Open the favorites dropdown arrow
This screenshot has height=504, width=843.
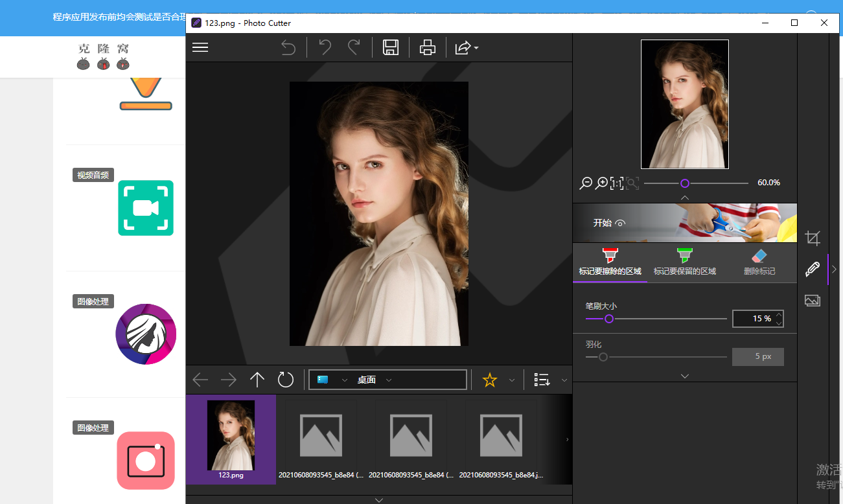pos(512,380)
